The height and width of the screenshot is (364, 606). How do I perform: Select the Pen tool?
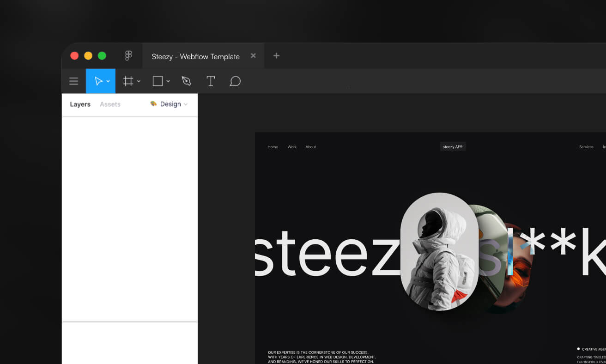pyautogui.click(x=186, y=81)
